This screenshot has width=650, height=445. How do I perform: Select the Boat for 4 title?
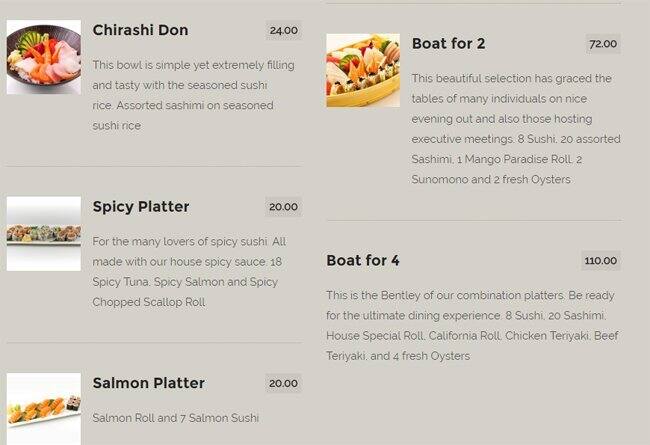pos(363,261)
